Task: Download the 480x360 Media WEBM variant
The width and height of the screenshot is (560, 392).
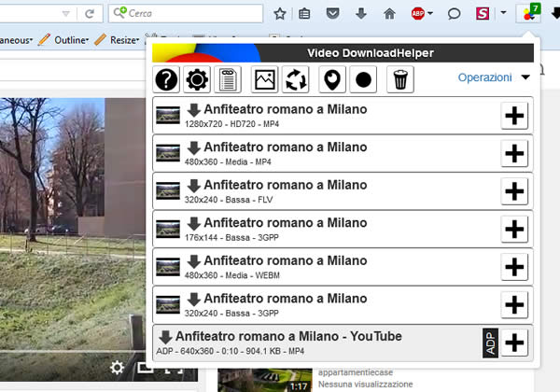Action: point(194,261)
